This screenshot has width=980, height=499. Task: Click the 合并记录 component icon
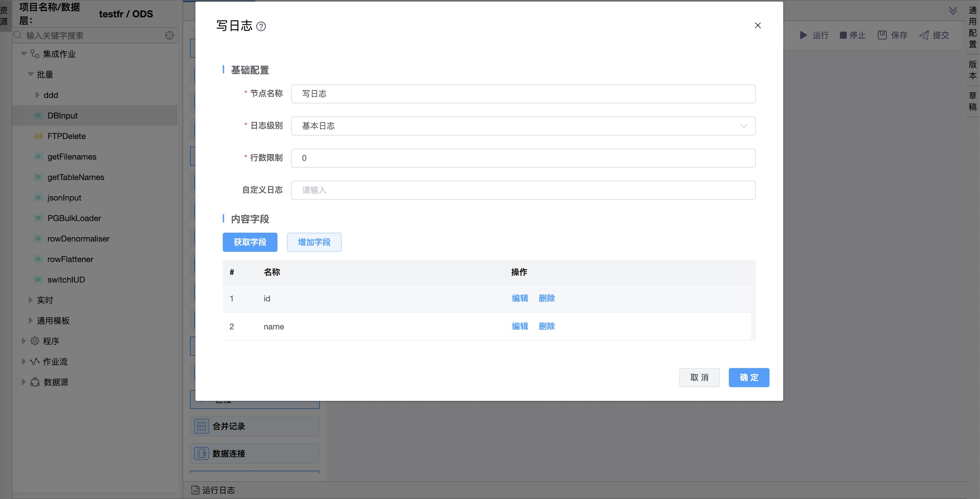click(x=201, y=426)
